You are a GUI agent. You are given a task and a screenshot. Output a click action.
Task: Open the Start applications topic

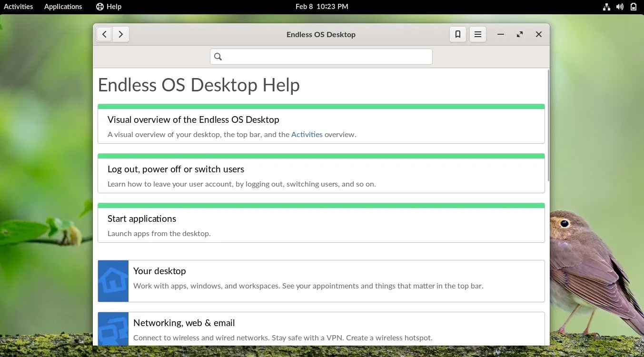142,218
